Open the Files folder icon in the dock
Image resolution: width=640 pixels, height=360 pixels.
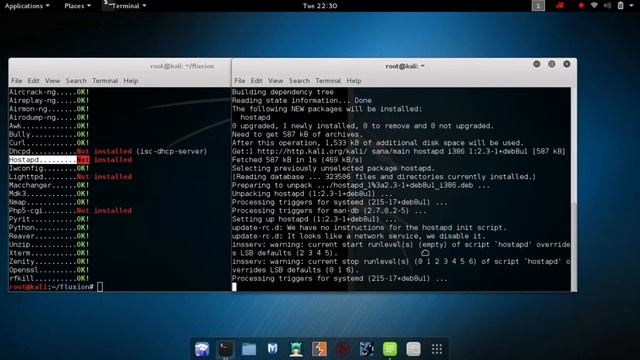point(249,349)
